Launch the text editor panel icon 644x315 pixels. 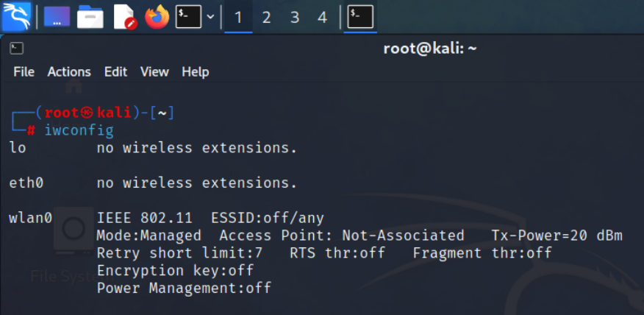[x=125, y=16]
